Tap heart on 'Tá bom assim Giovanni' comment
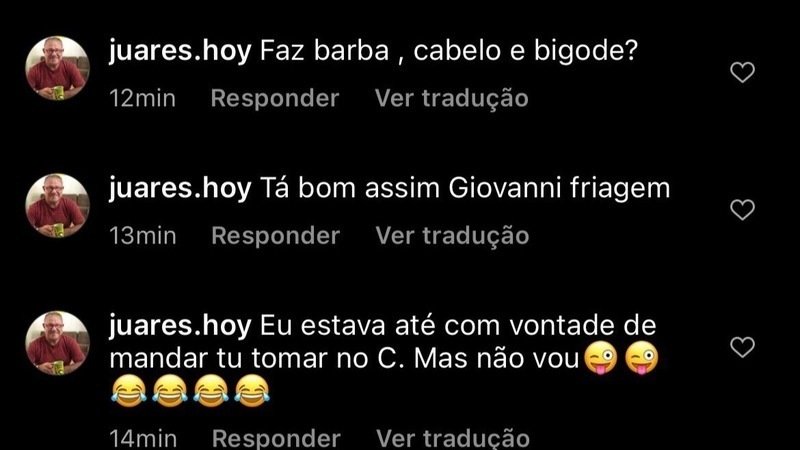The width and height of the screenshot is (800, 450). [x=742, y=210]
